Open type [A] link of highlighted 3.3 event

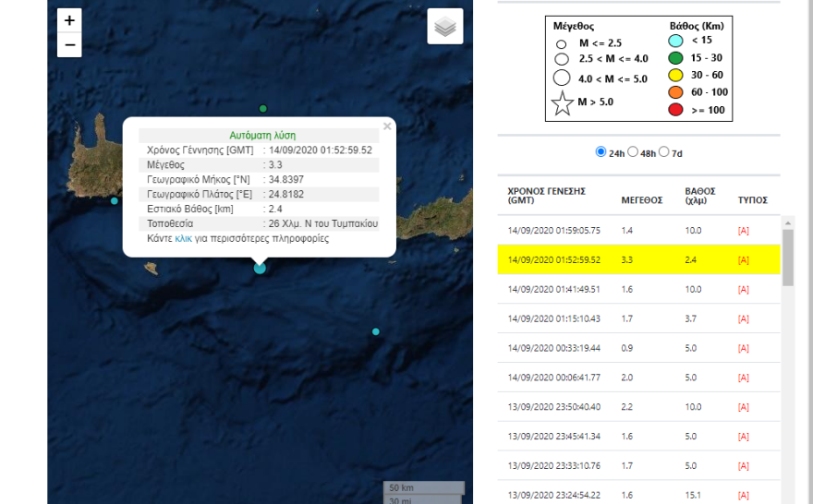click(744, 260)
